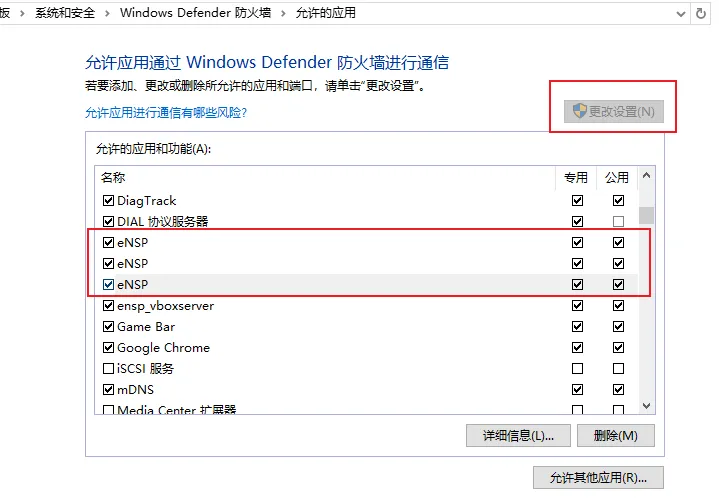The width and height of the screenshot is (719, 498).
Task: Select the ensp_vboxserver list entry
Action: (x=366, y=305)
